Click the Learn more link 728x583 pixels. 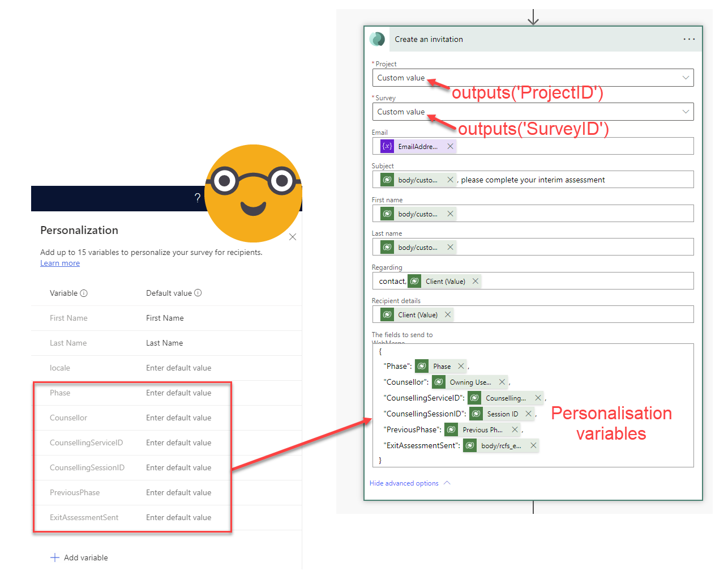click(59, 263)
